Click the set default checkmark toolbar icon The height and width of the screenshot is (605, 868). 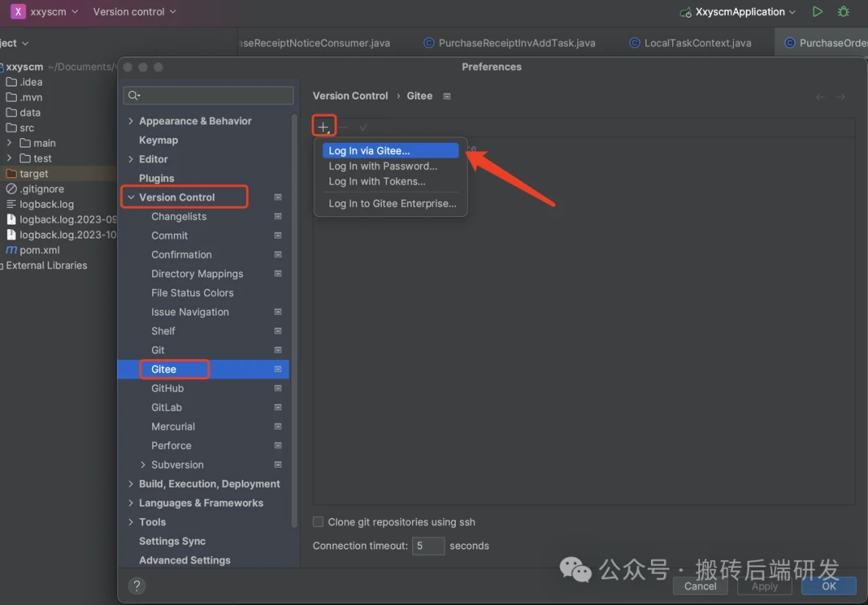[363, 127]
